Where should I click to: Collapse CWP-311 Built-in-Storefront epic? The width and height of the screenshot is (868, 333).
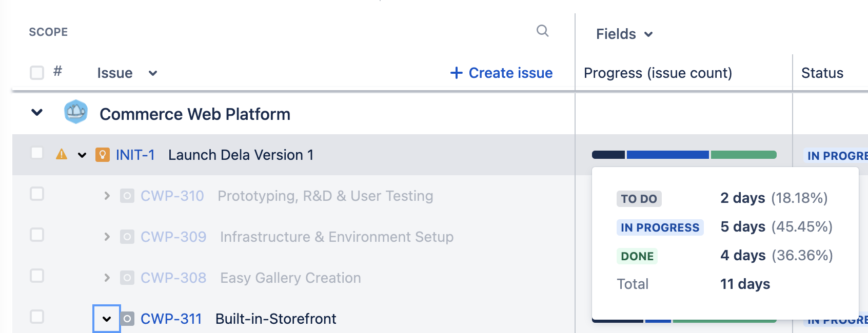pyautogui.click(x=107, y=319)
